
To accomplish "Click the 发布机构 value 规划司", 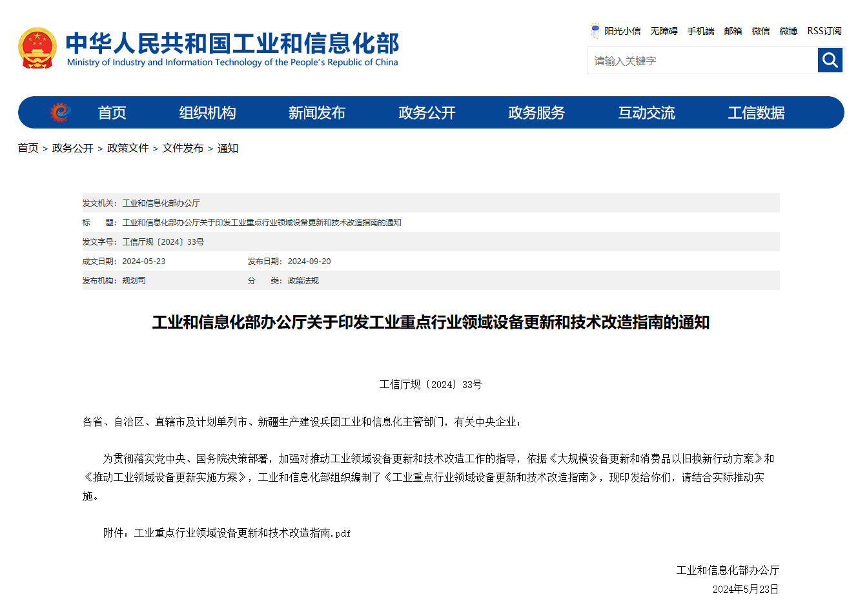I will coord(134,280).
